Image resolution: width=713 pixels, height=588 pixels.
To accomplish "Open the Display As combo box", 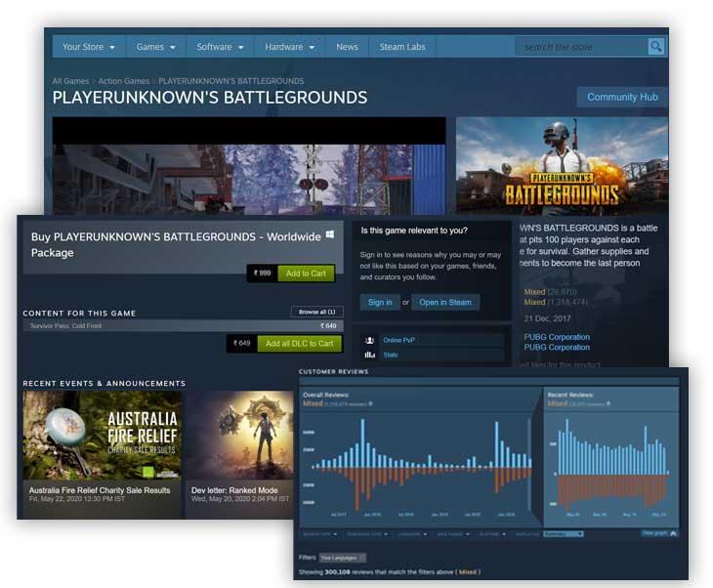I will (564, 534).
